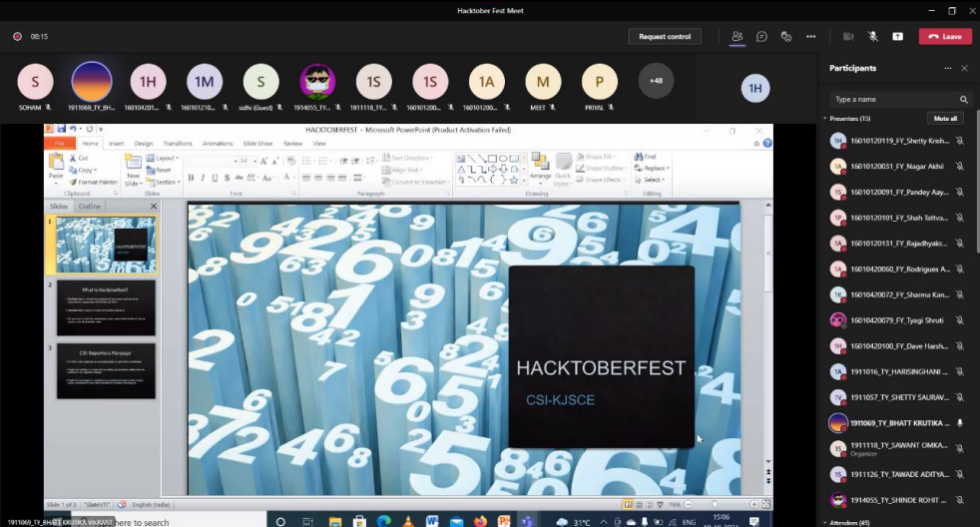This screenshot has width=980, height=527.
Task: Open the +48 overflow participants bubble
Action: pyautogui.click(x=656, y=81)
